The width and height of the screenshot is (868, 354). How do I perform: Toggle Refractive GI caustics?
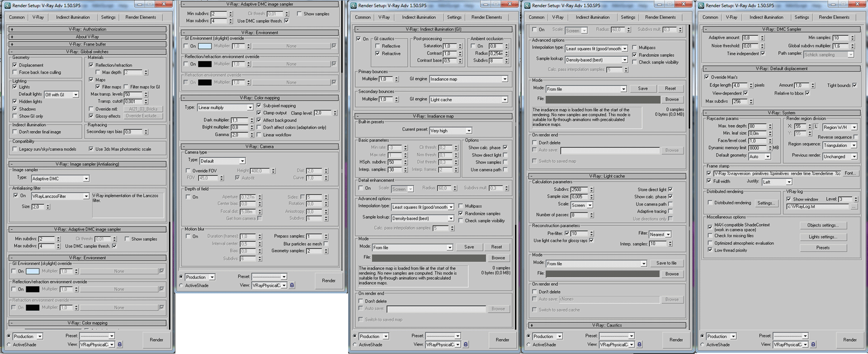click(377, 53)
